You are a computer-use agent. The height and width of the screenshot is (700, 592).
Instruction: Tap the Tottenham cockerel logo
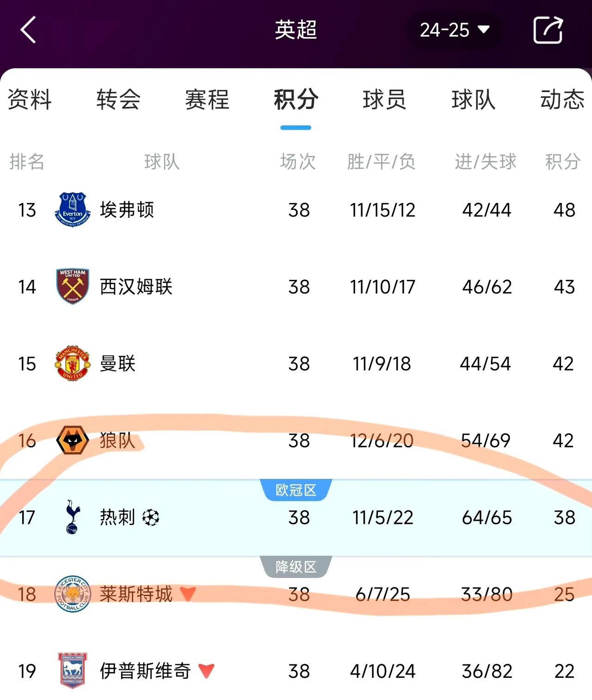coord(73,517)
